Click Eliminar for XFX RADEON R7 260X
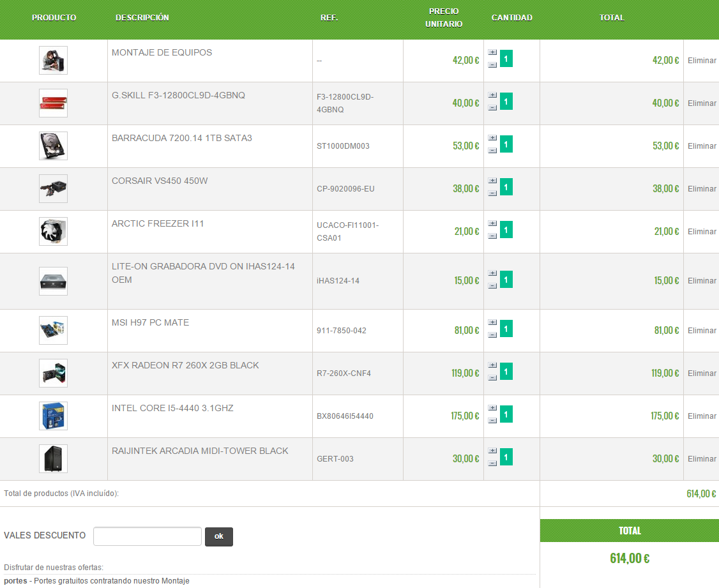 point(702,373)
